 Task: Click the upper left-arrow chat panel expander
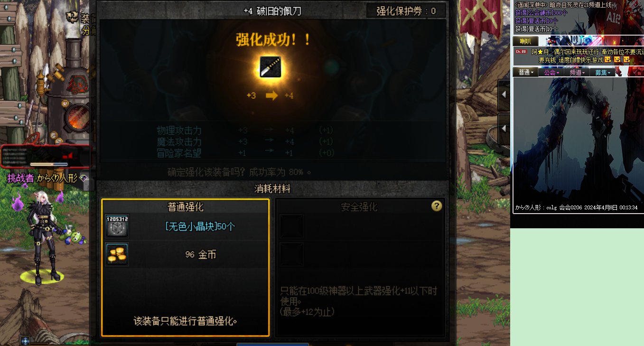[x=504, y=94]
